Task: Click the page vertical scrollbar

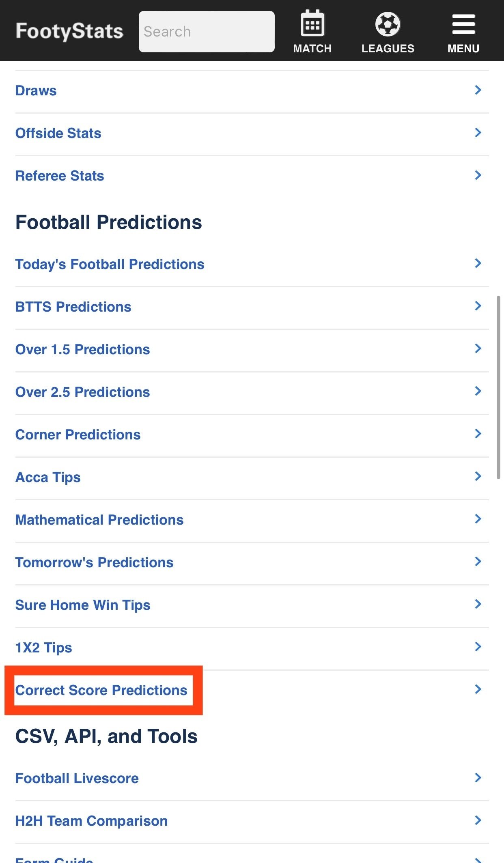Action: [498, 387]
